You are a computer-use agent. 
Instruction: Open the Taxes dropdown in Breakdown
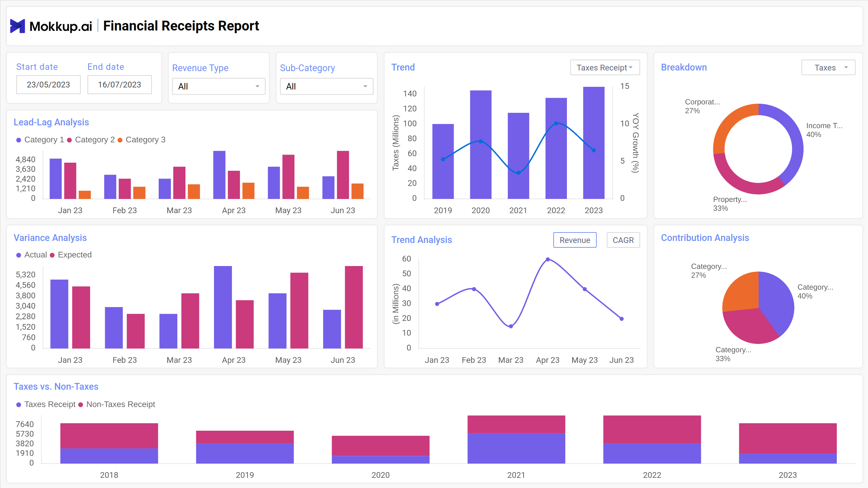click(x=828, y=67)
